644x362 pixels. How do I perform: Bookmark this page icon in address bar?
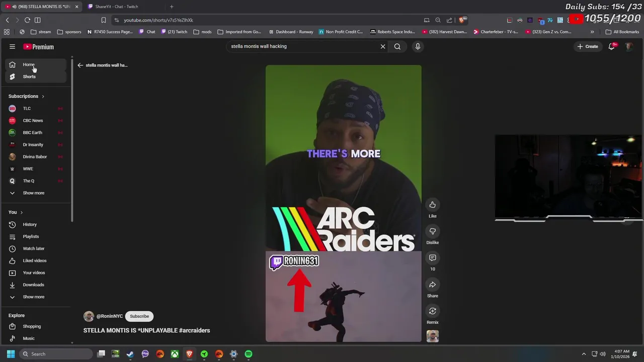point(104,20)
